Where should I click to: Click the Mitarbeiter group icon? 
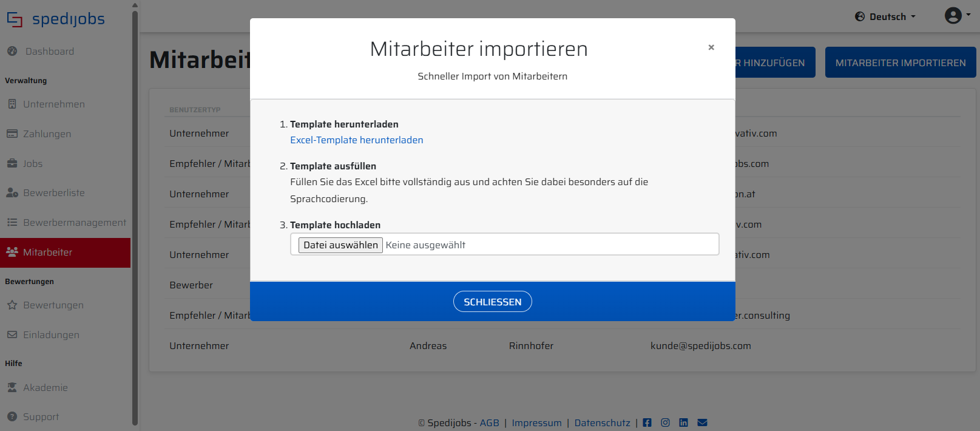point(12,252)
